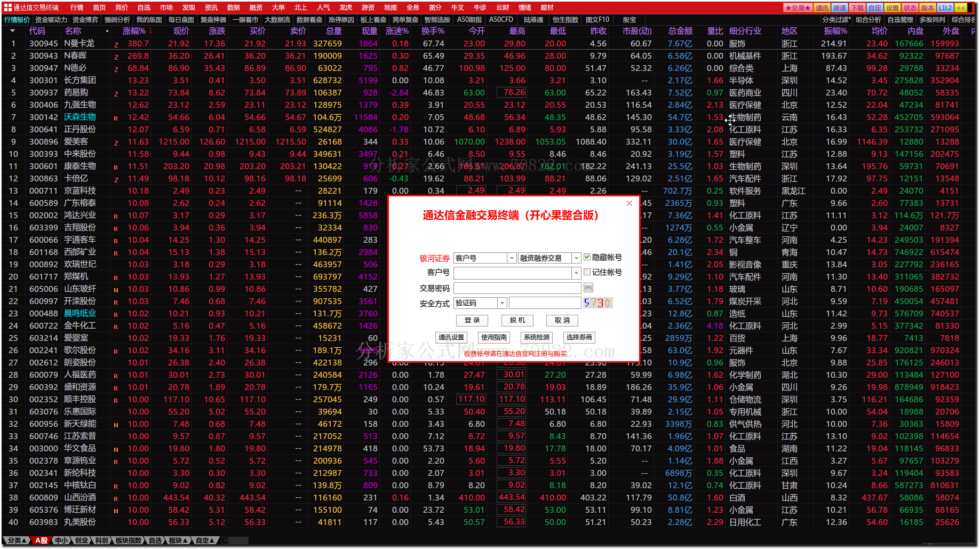Image resolution: width=980 pixels, height=549 pixels.
Task: Open the 龙虎 menu
Action: pyautogui.click(x=346, y=7)
